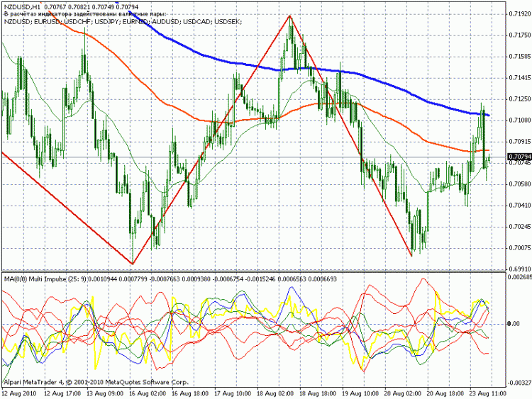
Task: Select the red zigzag low near 16 Aug 02:00
Action: 133,263
